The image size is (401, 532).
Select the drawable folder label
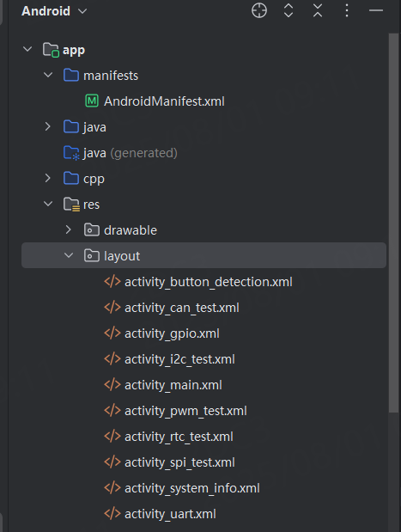(x=131, y=230)
